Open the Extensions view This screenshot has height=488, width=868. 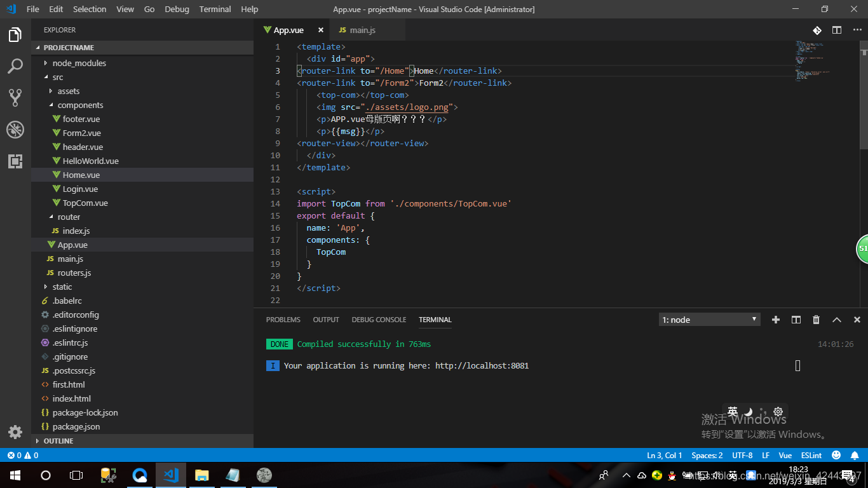click(15, 161)
